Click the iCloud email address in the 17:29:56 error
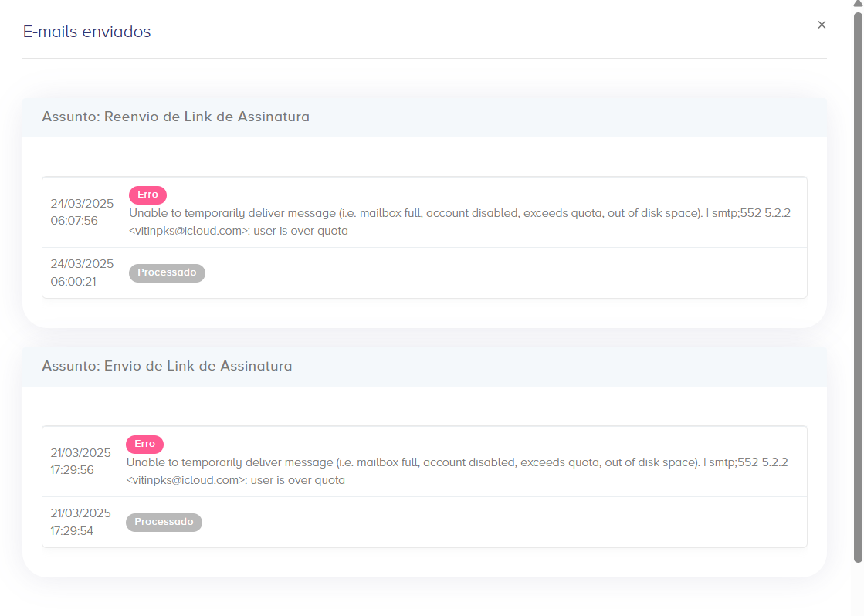This screenshot has height=616, width=864. click(x=182, y=480)
